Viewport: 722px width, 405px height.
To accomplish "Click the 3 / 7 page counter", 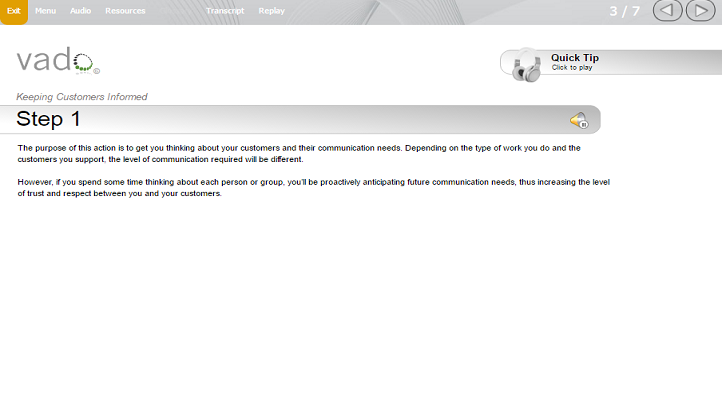I will [625, 11].
